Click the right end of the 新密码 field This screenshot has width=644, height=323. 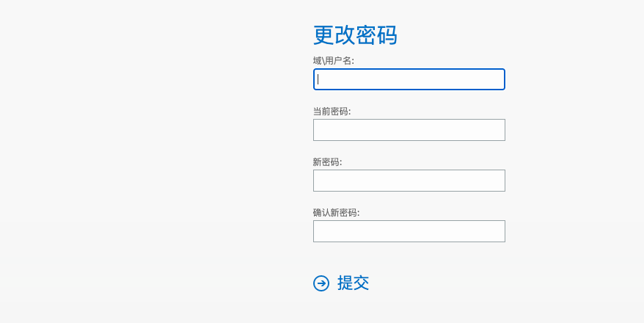pos(499,181)
